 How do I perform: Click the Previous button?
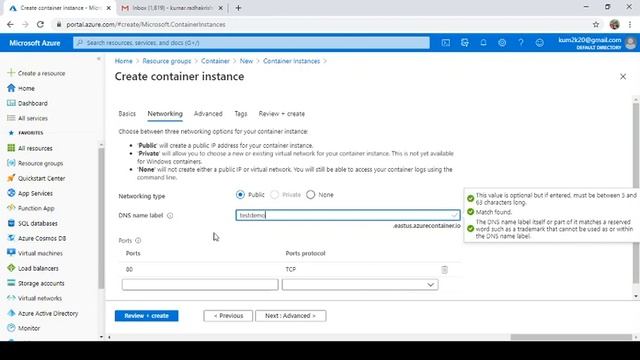(x=228, y=316)
